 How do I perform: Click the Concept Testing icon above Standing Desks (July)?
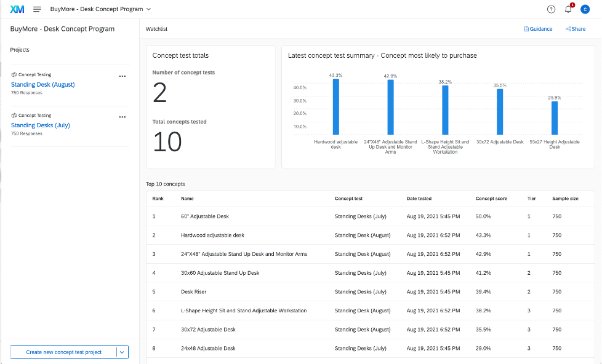click(x=13, y=115)
